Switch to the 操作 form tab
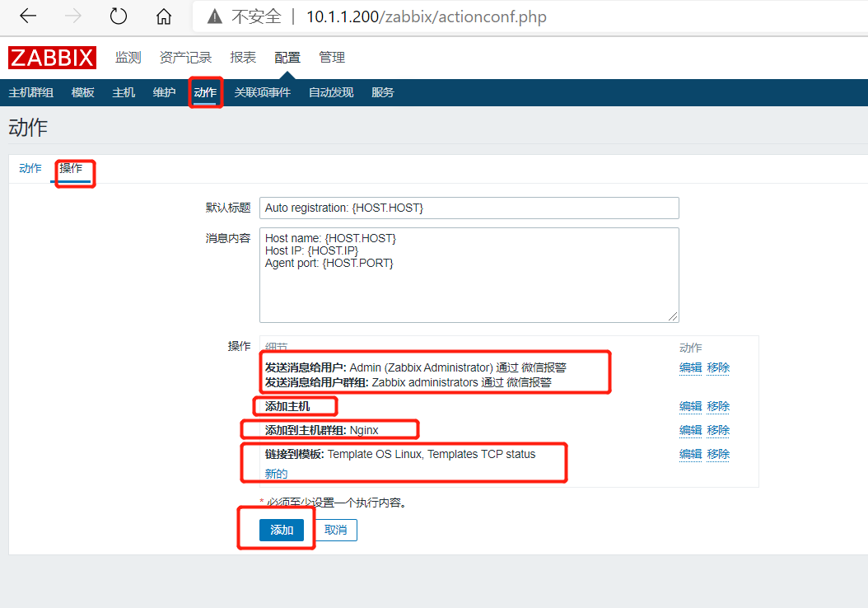 pyautogui.click(x=71, y=168)
